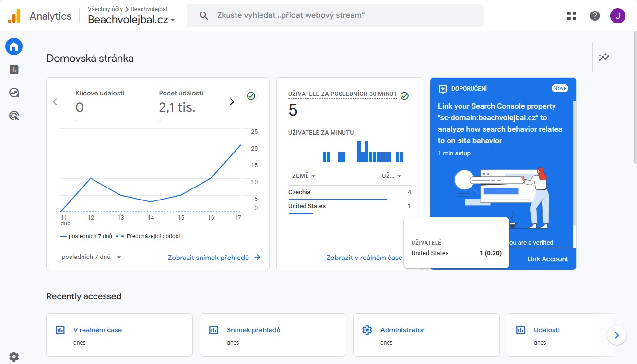The image size is (637, 364).
Task: Click the 1 min setup text
Action: [454, 153]
